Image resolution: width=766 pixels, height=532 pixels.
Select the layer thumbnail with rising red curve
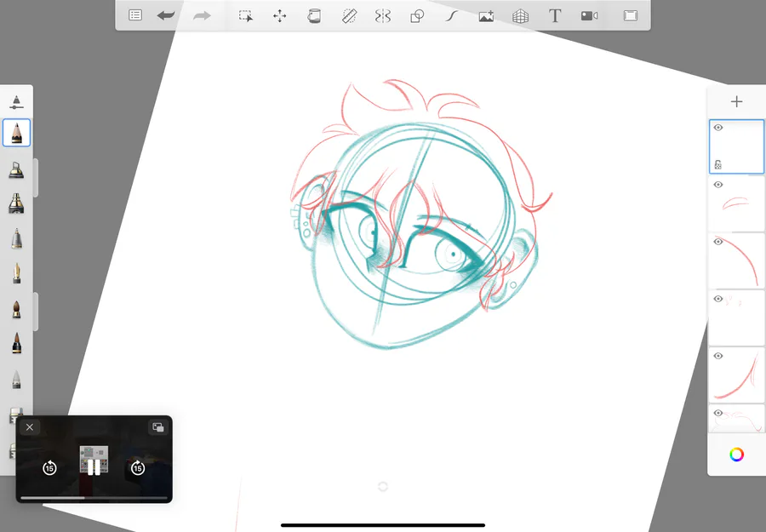[x=737, y=375]
